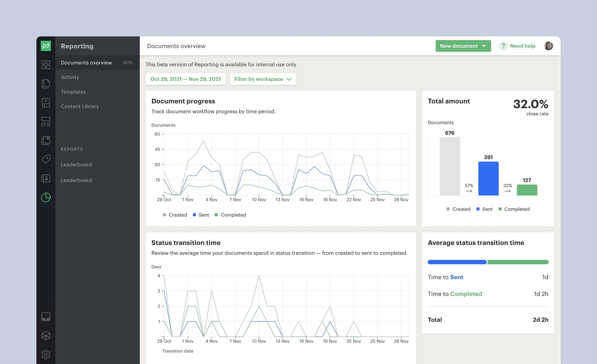597x364 pixels.
Task: Open the Templates icon in the sidebar
Action: click(46, 102)
